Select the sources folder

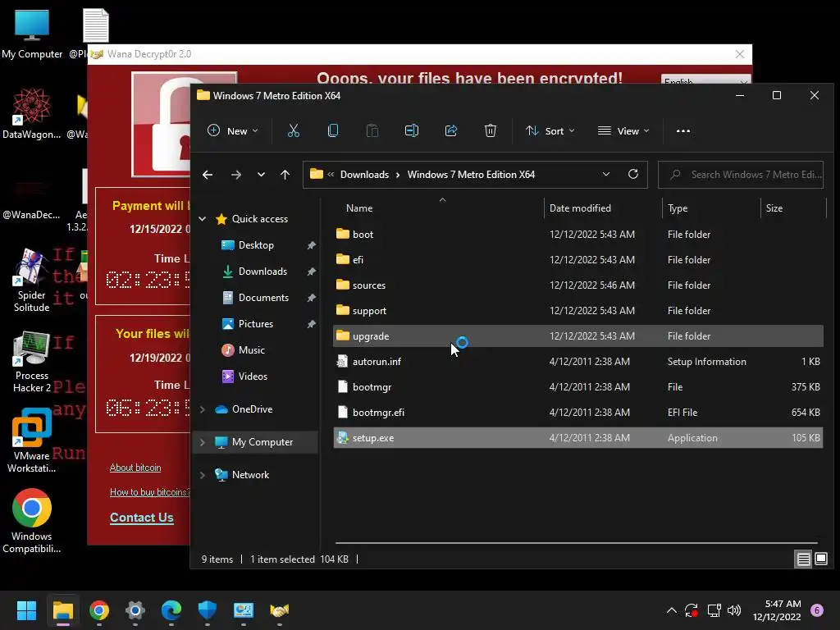point(578,285)
